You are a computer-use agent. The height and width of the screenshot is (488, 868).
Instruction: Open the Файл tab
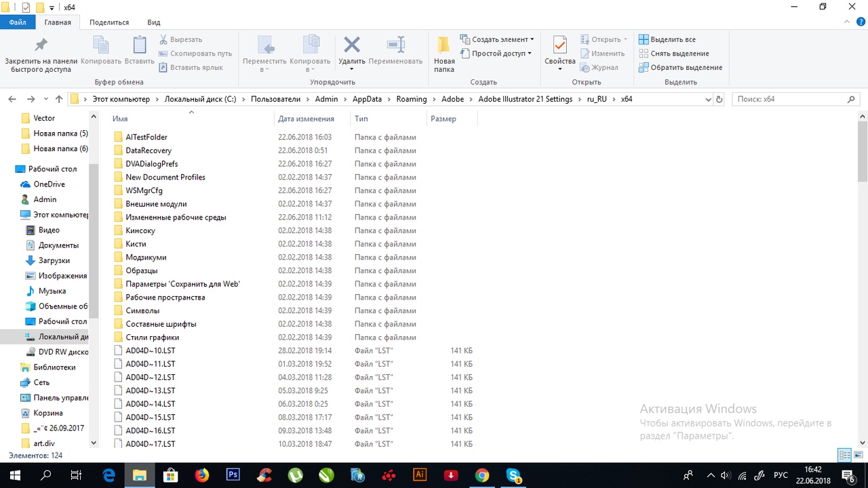(x=18, y=22)
